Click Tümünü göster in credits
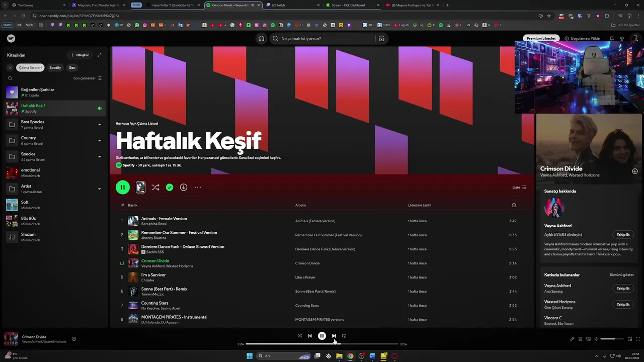The width and height of the screenshot is (644, 362). tap(621, 275)
